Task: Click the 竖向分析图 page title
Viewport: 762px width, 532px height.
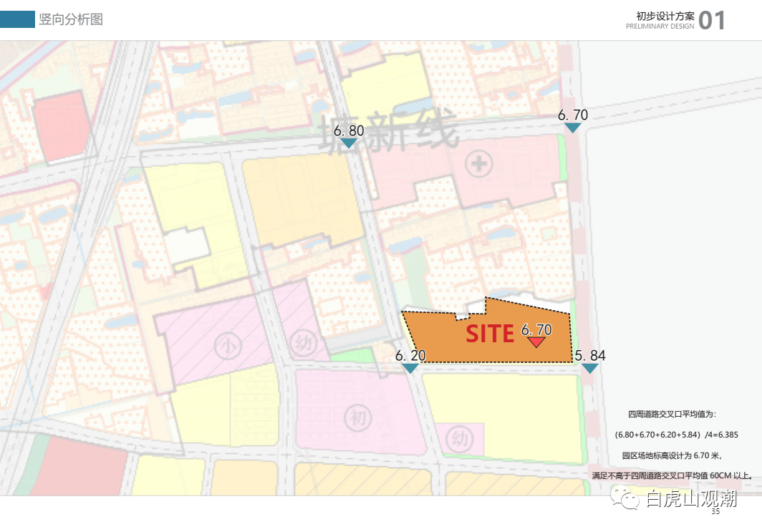Action: [x=71, y=19]
